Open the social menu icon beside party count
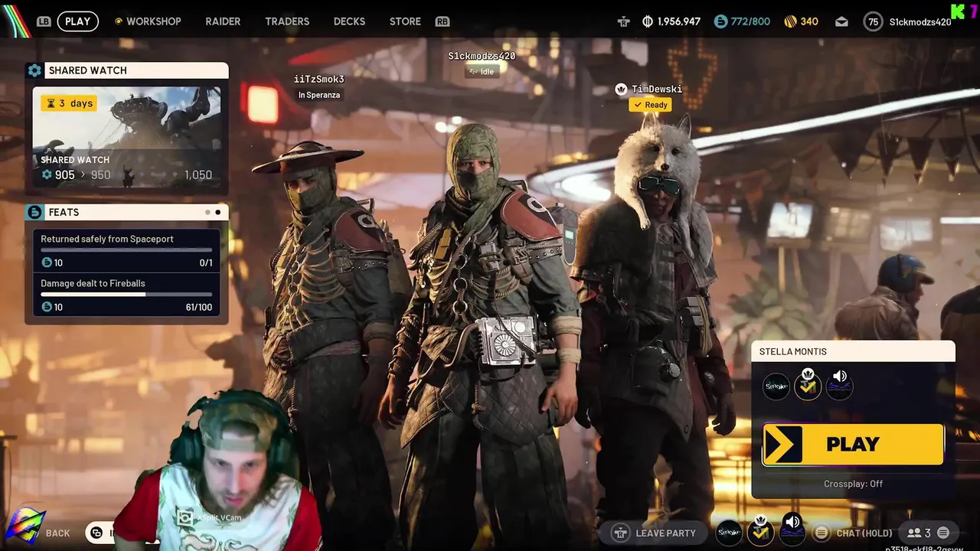 pos(943,533)
